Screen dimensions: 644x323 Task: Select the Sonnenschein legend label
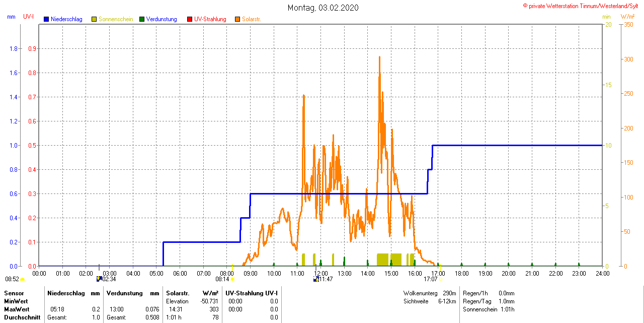pyautogui.click(x=116, y=19)
